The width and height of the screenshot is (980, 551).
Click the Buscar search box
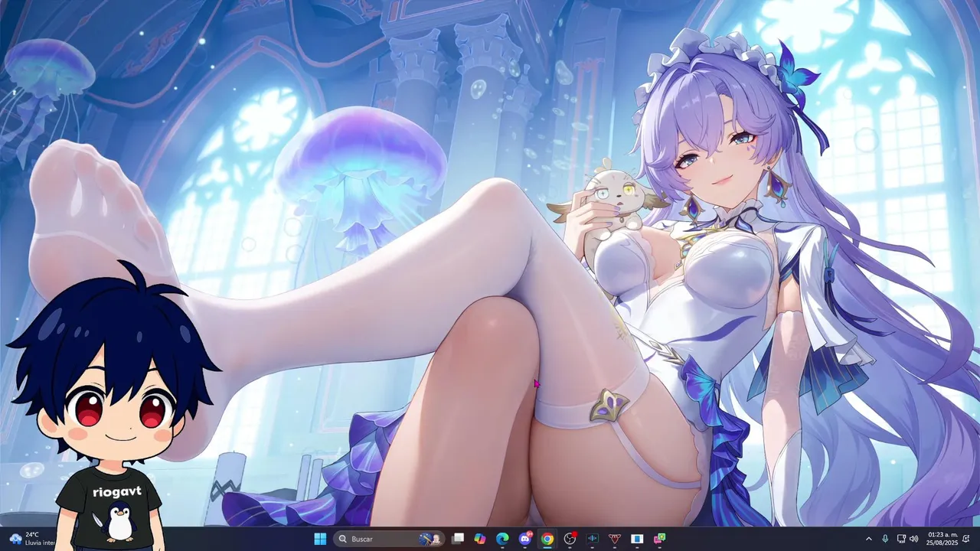coord(389,539)
